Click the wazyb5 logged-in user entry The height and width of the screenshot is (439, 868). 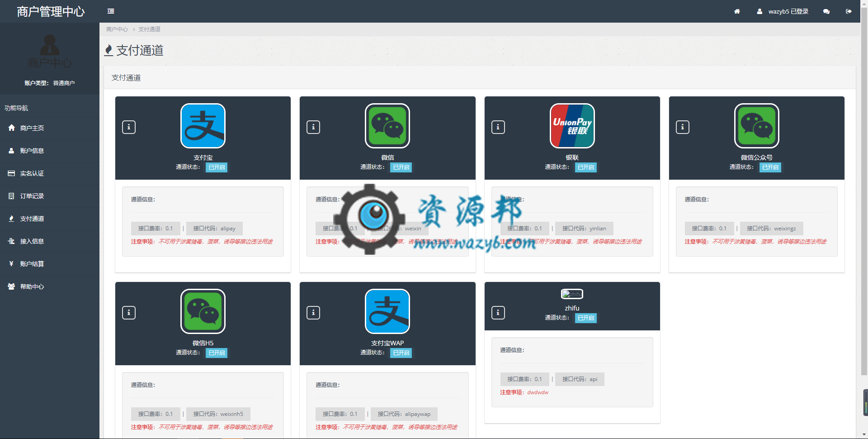pos(783,11)
